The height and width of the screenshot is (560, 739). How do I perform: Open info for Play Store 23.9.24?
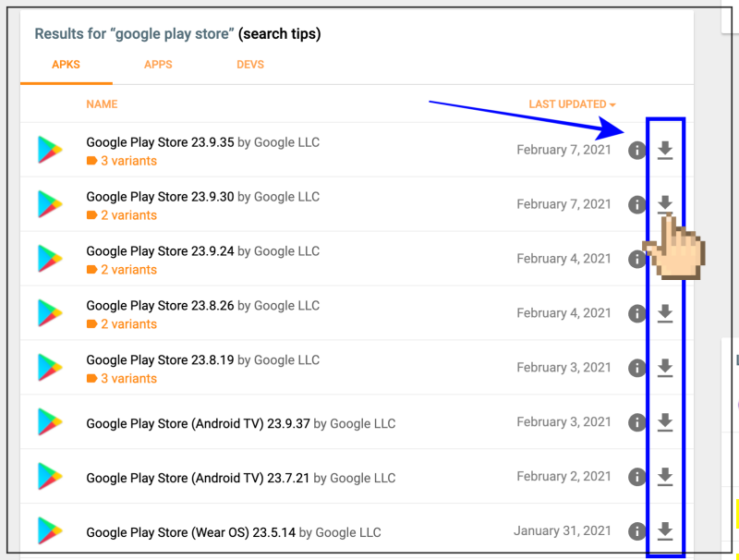[x=636, y=260]
